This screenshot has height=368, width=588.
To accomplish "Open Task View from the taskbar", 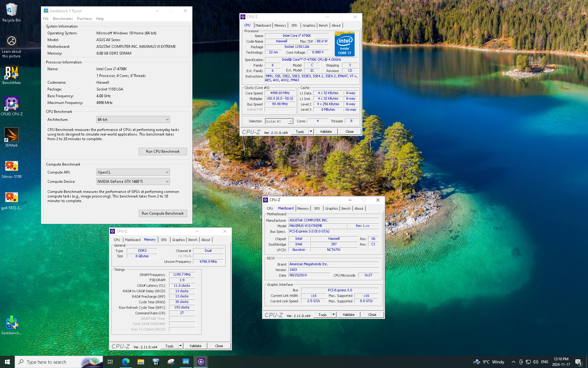I will [110, 362].
